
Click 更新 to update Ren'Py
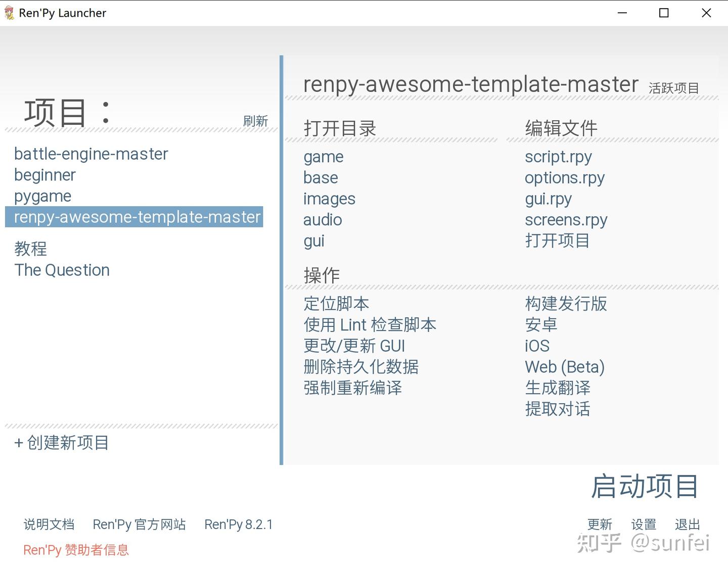(600, 525)
